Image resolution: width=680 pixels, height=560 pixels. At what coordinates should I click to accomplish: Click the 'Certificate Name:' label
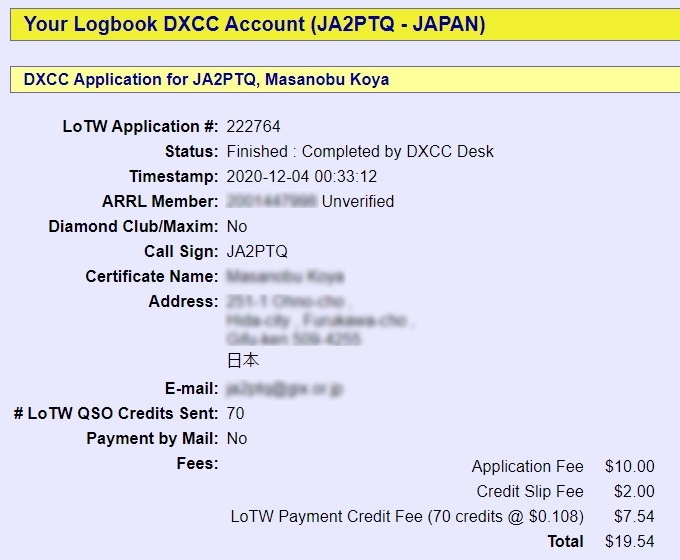point(152,276)
